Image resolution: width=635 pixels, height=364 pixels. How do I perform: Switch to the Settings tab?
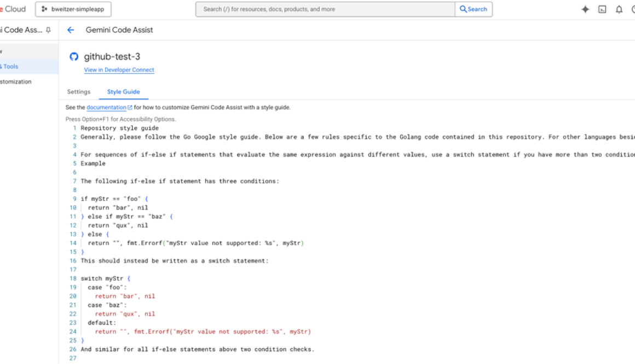[79, 92]
